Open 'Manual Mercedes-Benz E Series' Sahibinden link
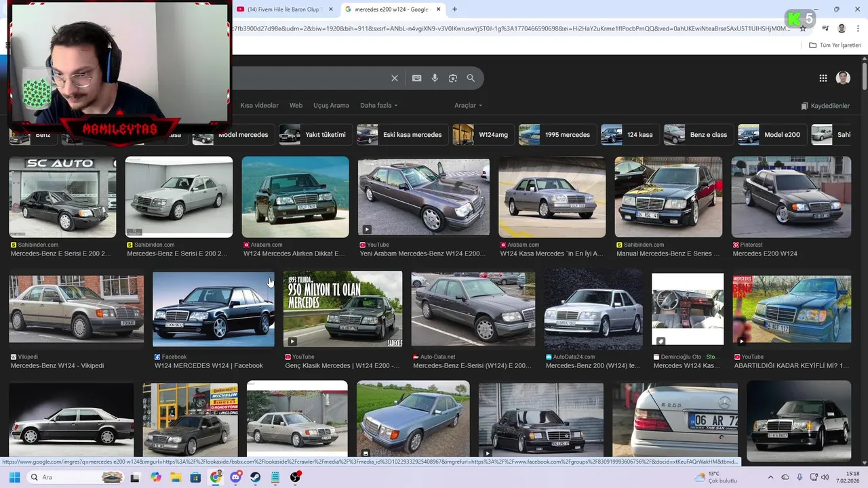868x488 pixels. click(668, 253)
